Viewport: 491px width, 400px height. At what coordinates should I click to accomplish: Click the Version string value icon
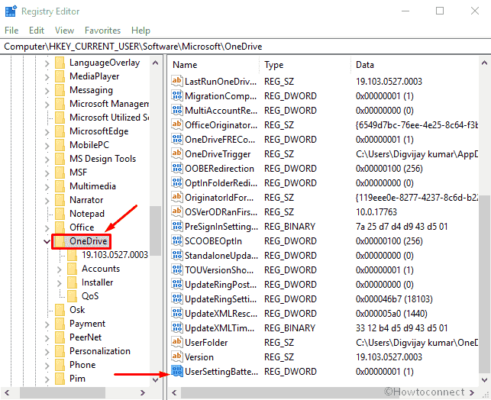[177, 357]
